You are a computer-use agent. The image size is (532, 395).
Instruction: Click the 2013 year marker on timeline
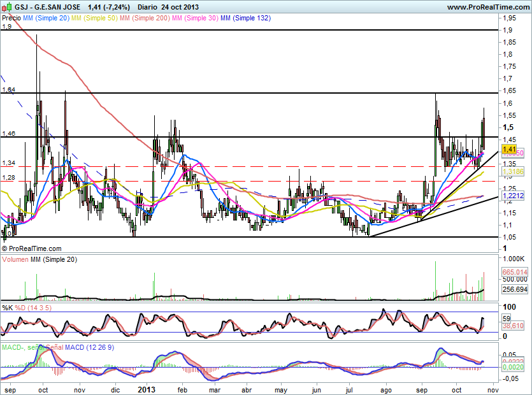(x=147, y=387)
